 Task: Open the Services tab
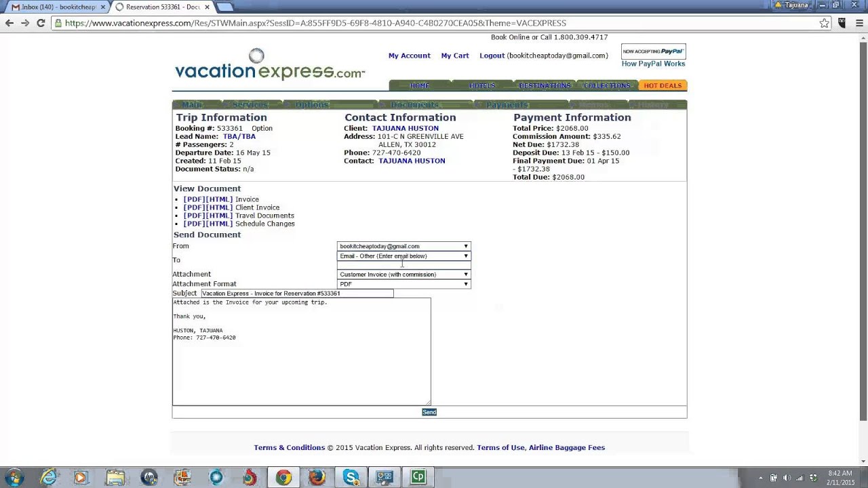[x=250, y=105]
